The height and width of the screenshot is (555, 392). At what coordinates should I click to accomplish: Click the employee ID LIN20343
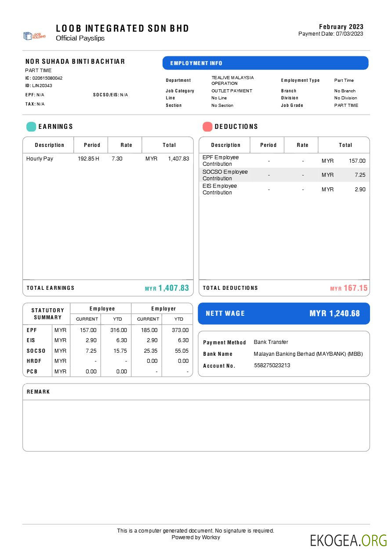click(x=42, y=85)
